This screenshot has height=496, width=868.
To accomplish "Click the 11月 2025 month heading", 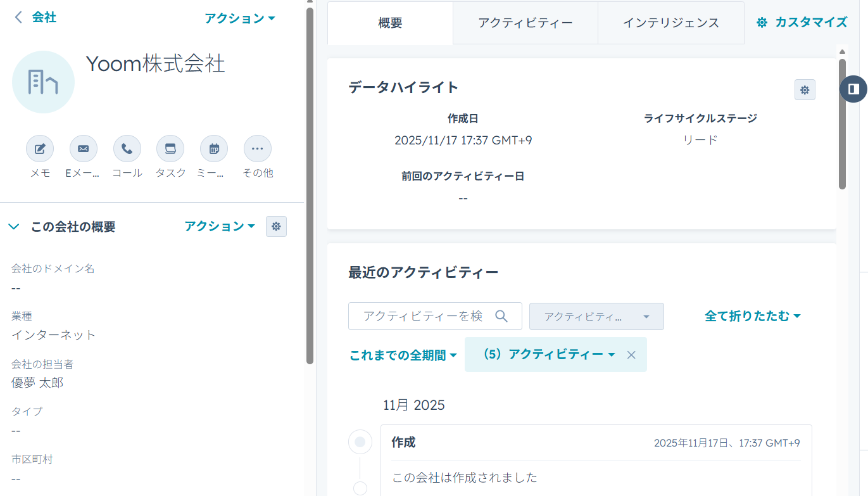I will 414,405.
